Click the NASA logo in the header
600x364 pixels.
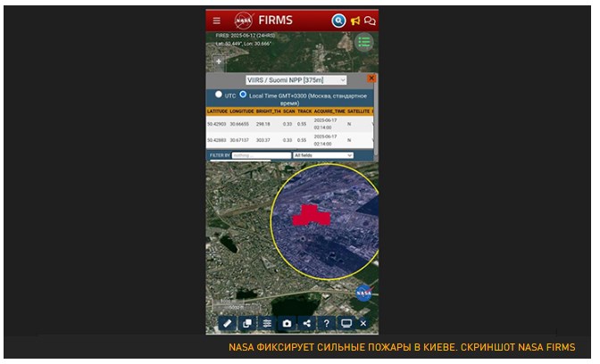(244, 21)
